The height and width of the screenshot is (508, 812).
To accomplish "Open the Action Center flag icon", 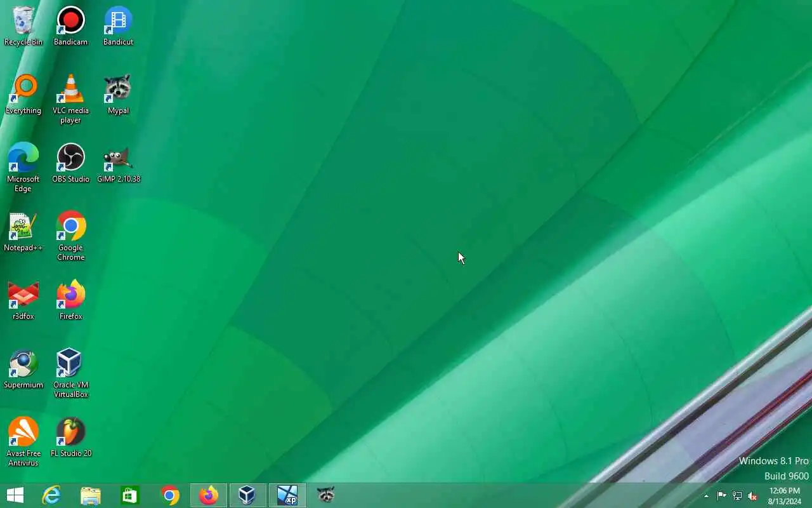I will point(721,497).
